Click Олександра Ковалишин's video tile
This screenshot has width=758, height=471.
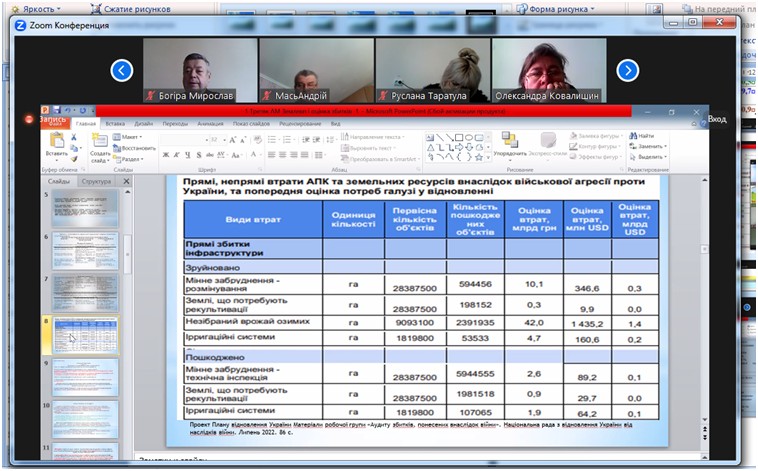(x=549, y=71)
